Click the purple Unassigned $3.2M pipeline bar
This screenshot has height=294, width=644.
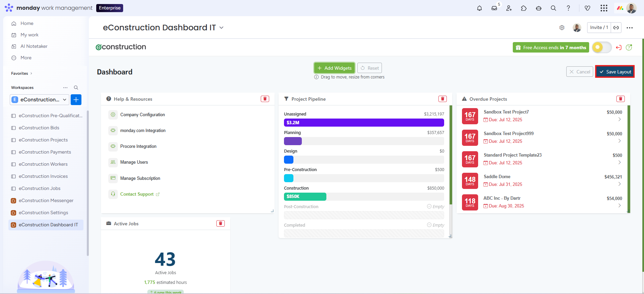pyautogui.click(x=363, y=123)
